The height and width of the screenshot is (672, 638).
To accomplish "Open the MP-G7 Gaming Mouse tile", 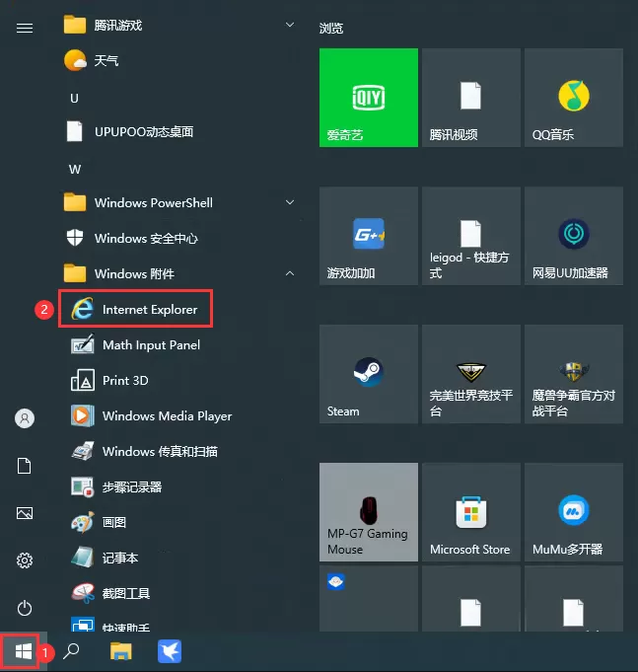I will (369, 512).
